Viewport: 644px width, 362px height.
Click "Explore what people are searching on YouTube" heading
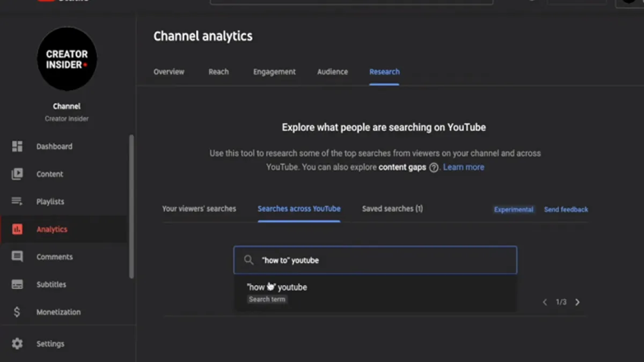point(384,128)
